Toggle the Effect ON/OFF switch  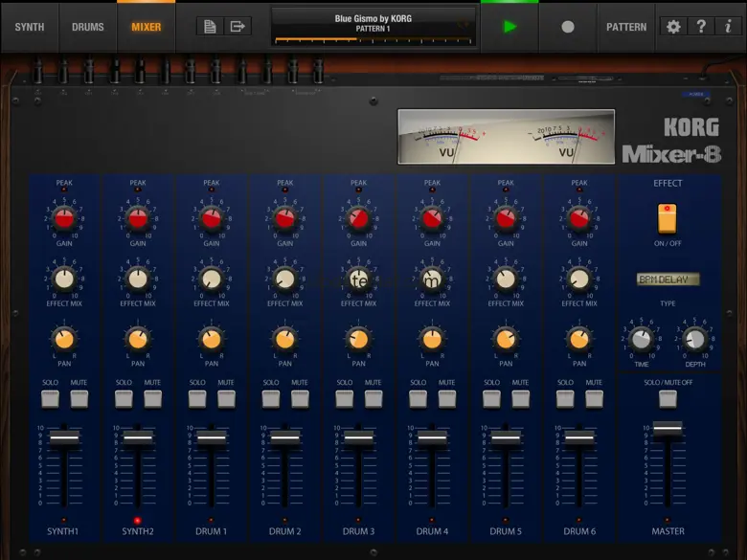point(668,218)
